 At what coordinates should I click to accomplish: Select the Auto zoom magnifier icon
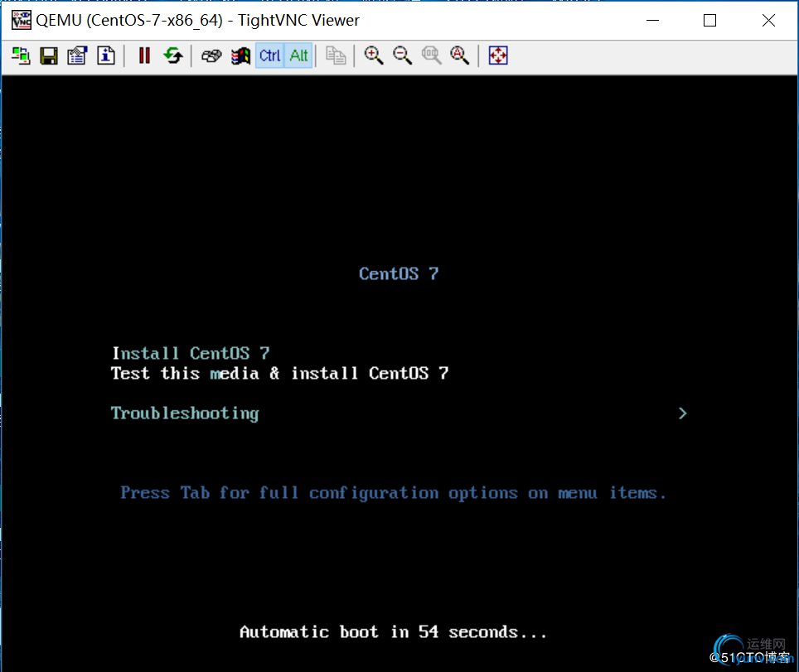[460, 56]
